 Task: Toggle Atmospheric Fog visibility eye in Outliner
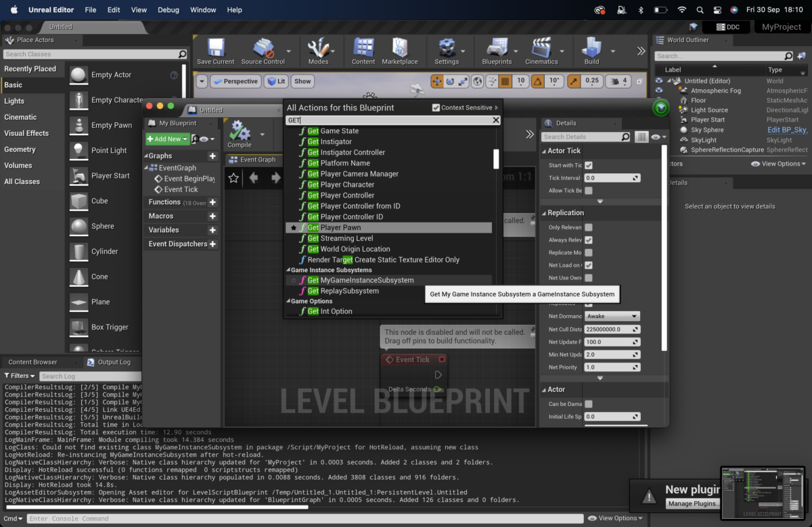pos(660,91)
